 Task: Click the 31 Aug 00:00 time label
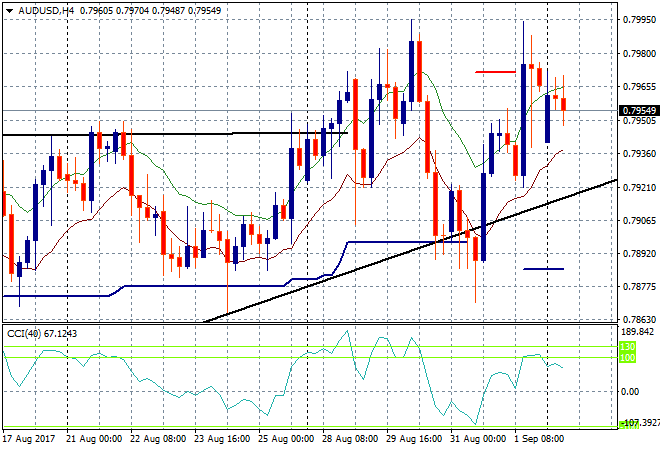click(478, 439)
